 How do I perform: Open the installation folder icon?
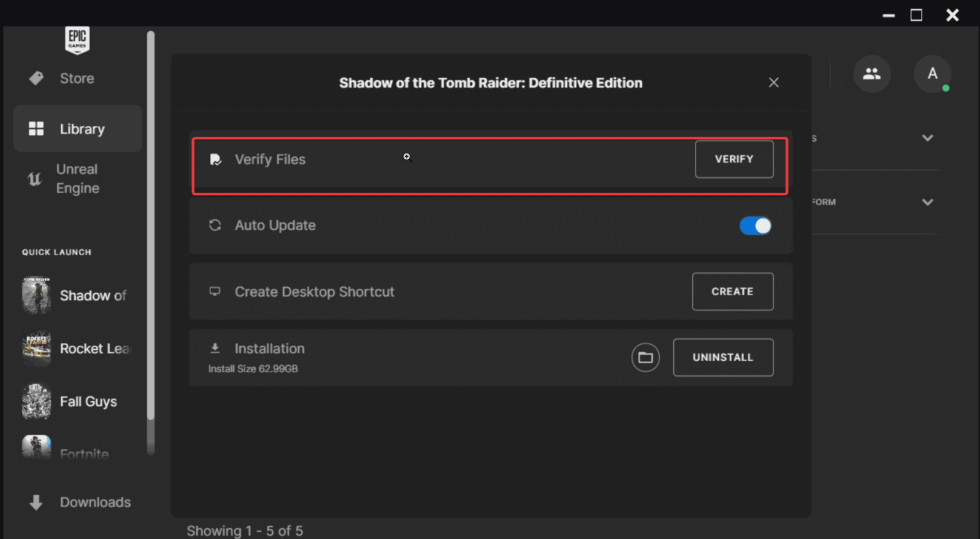[645, 357]
